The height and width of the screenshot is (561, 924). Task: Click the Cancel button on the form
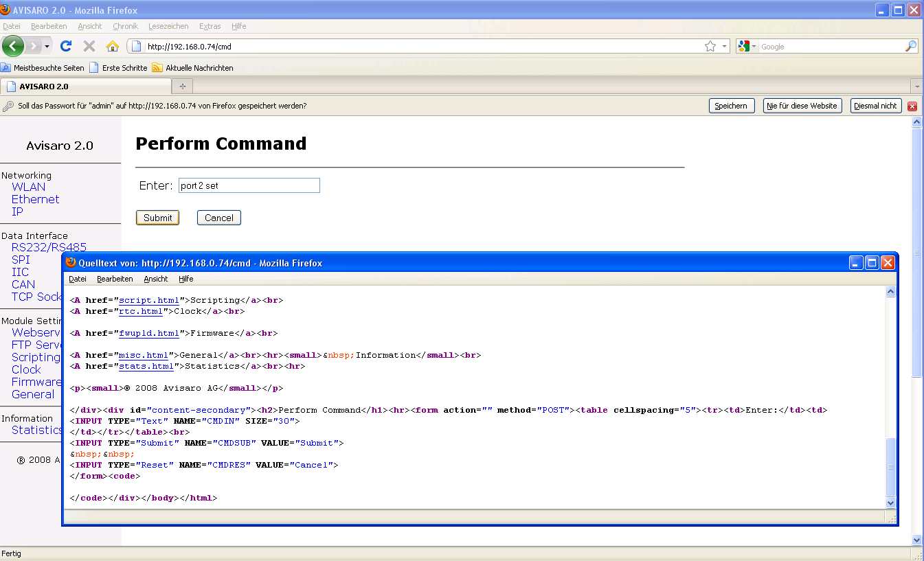point(219,218)
